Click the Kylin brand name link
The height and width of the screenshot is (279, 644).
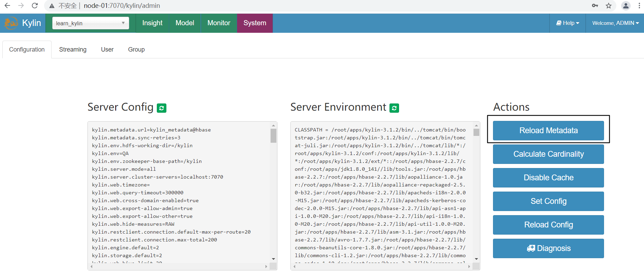coord(31,23)
